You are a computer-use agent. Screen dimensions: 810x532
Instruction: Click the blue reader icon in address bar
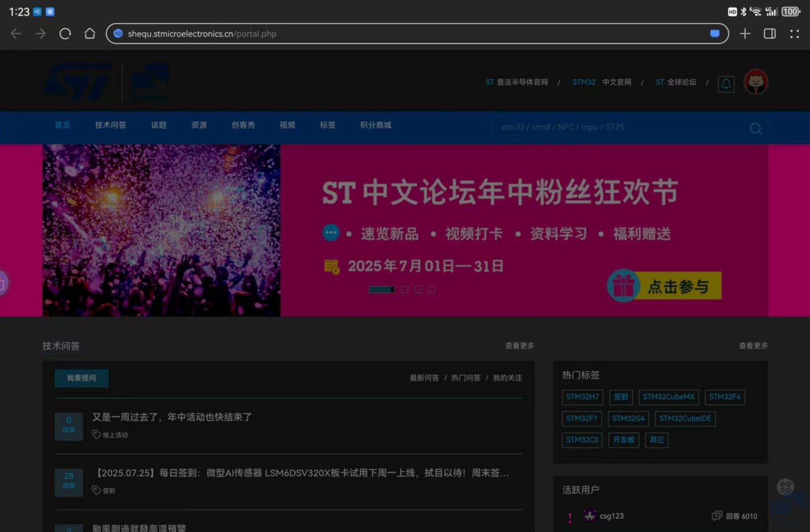click(715, 34)
